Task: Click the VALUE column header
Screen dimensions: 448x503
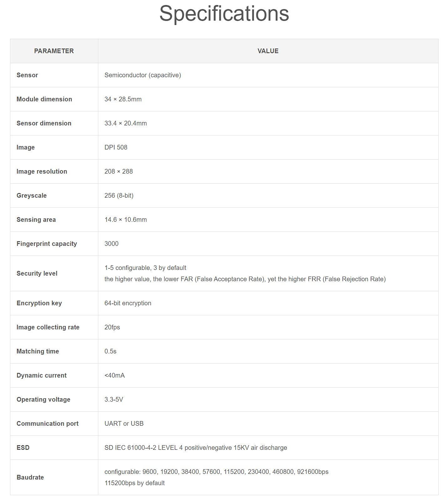Action: click(268, 51)
